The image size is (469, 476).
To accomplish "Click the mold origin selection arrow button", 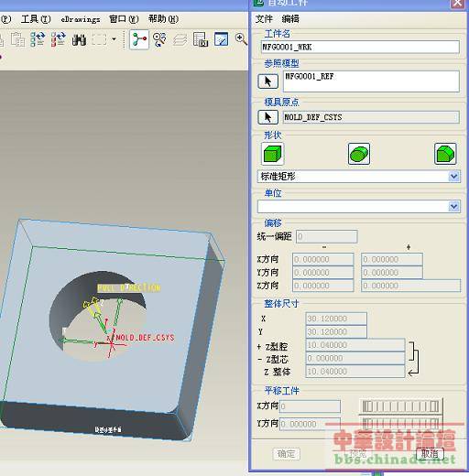I will point(267,117).
